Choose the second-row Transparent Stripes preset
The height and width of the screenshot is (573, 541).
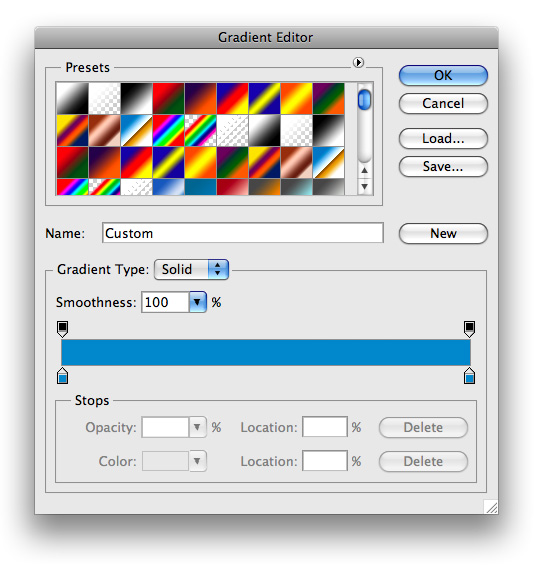coord(232,130)
